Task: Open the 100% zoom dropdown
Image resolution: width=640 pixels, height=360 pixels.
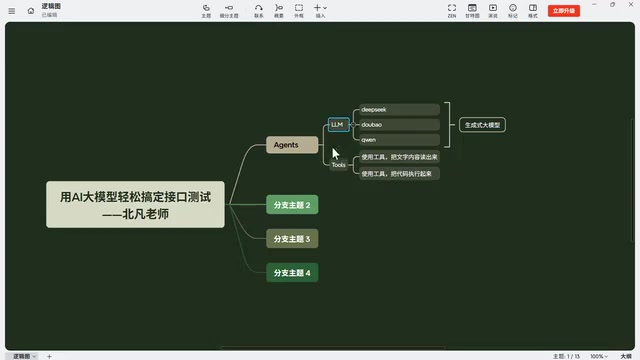Action: click(x=599, y=356)
